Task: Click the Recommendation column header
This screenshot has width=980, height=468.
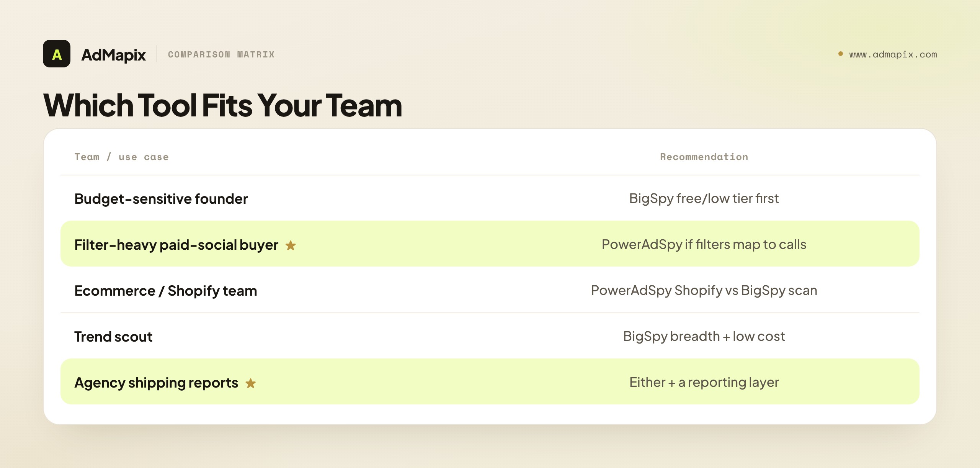Action: 704,157
